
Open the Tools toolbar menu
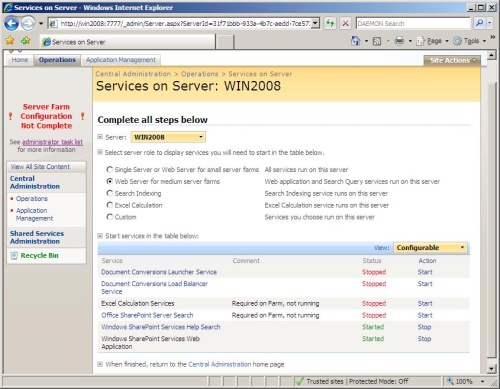tap(469, 41)
